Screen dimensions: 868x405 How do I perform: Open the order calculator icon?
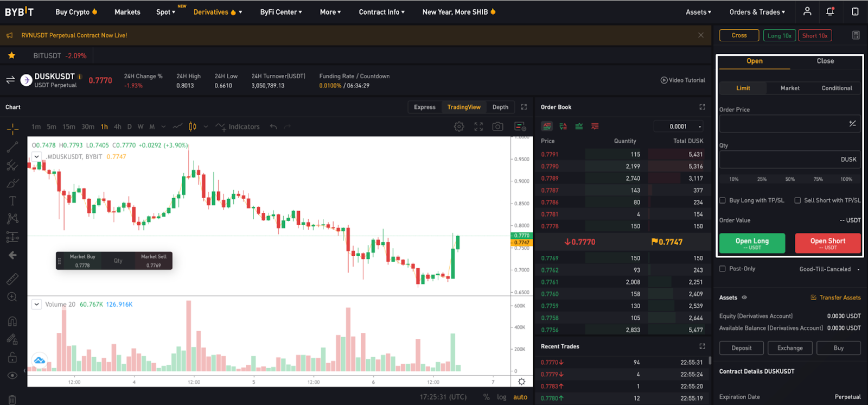click(856, 35)
